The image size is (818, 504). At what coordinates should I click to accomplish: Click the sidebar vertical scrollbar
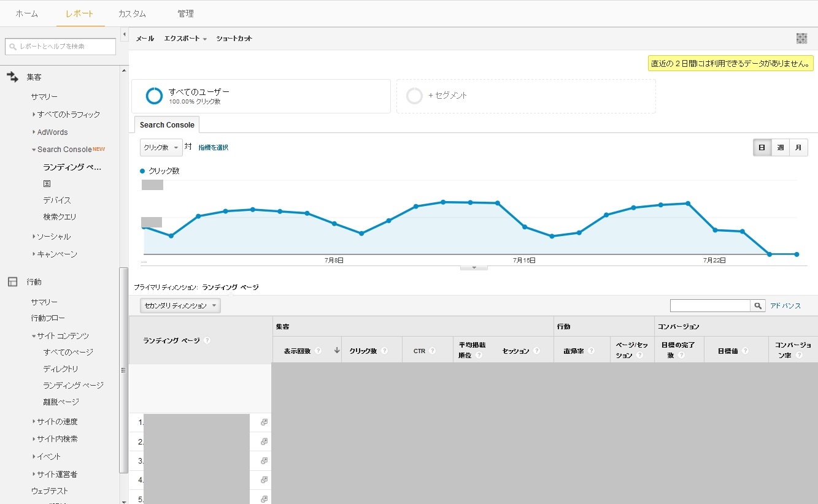(124, 370)
